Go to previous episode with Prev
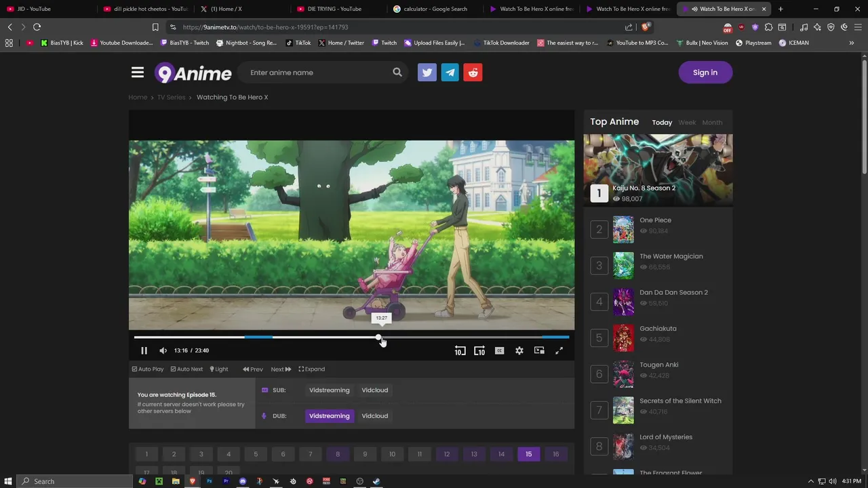 pos(253,369)
